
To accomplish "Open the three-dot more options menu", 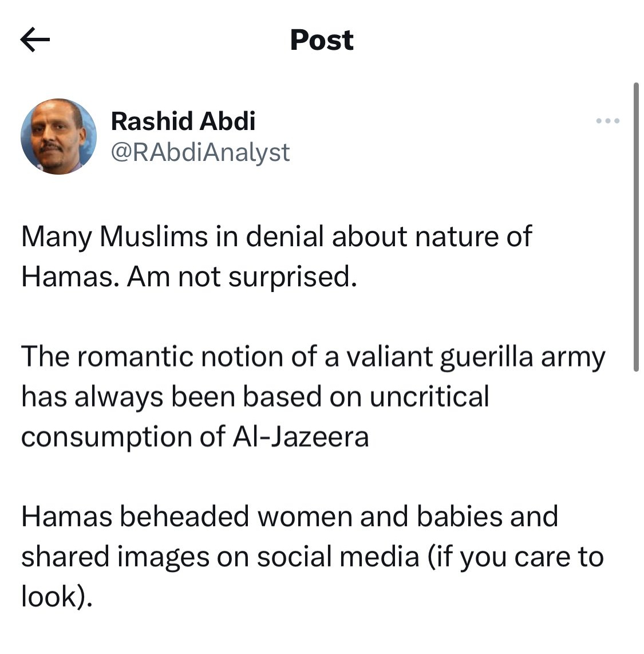I will pyautogui.click(x=608, y=121).
